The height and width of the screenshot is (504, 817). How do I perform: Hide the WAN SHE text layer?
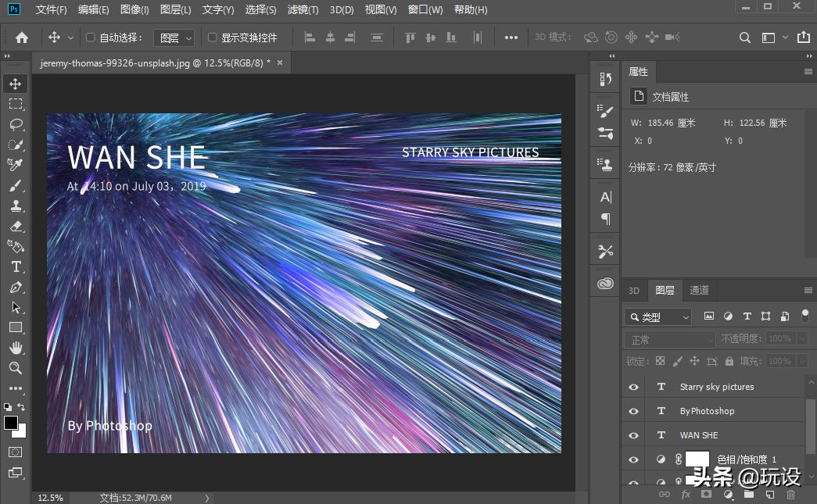coord(633,435)
